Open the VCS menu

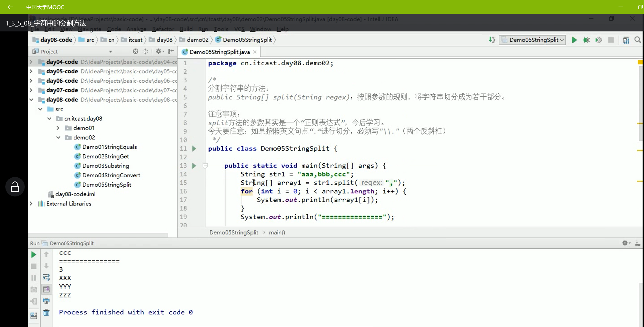click(239, 29)
